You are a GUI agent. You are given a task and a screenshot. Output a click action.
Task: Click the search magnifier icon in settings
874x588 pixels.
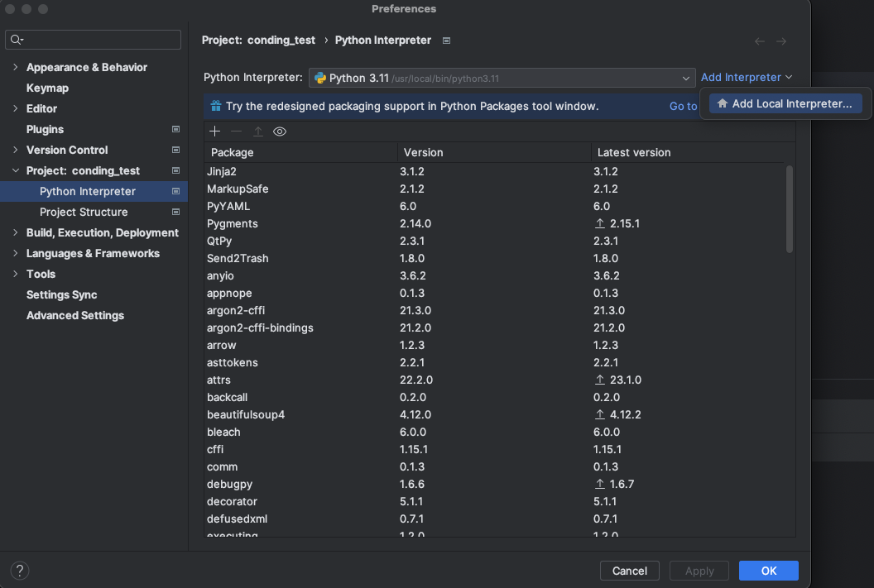click(17, 40)
